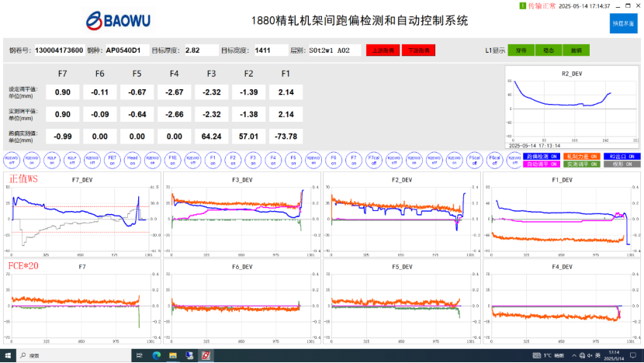The width and height of the screenshot is (644, 363).
Task: Click the F1E circular status indicator
Action: (172, 161)
